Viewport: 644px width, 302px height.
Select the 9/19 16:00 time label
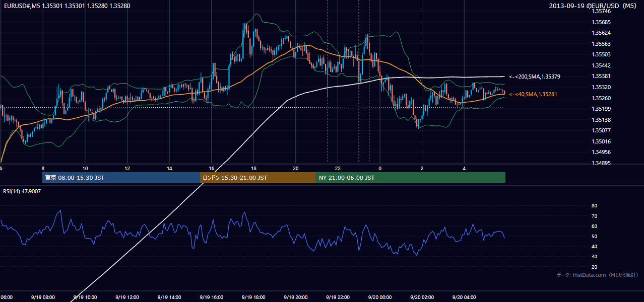211,297
